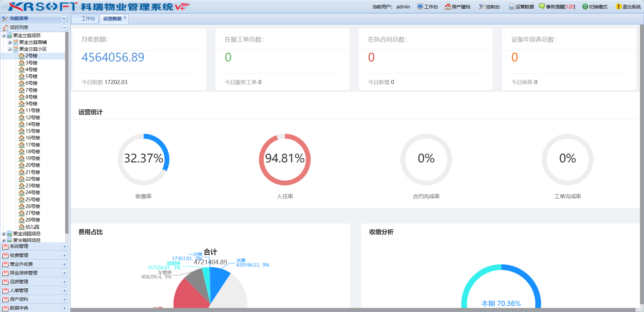This screenshot has width=644, height=312.
Task: Click the 聚金兰庭小区 grid icon
Action: [16, 49]
